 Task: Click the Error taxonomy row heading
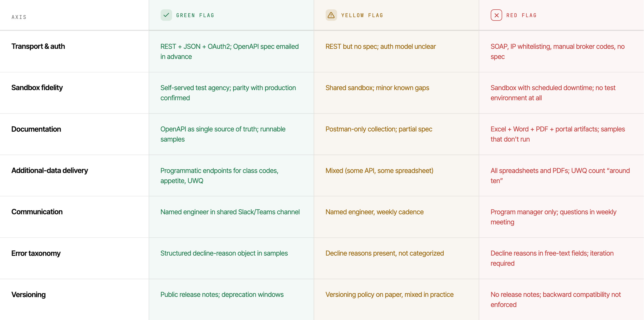tap(36, 253)
